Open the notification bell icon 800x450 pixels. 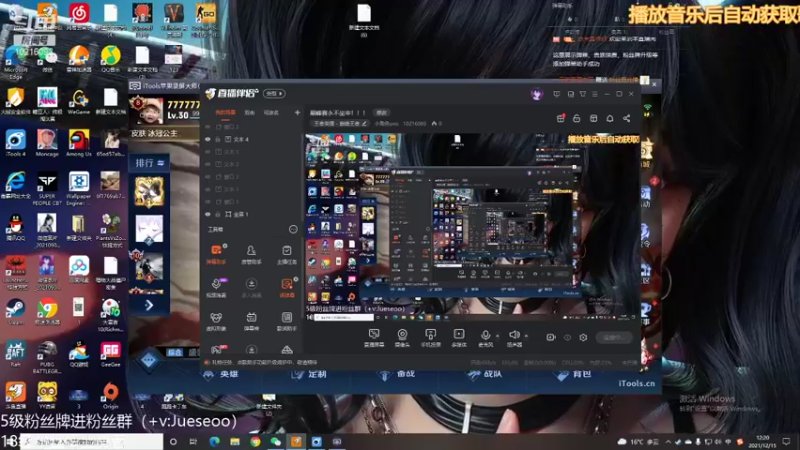(x=610, y=118)
